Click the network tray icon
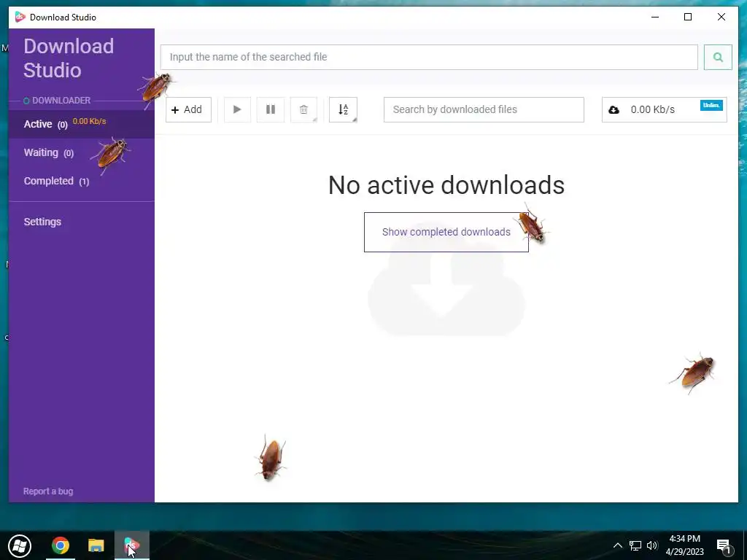Screen dimensions: 747x560 pyautogui.click(x=635, y=545)
